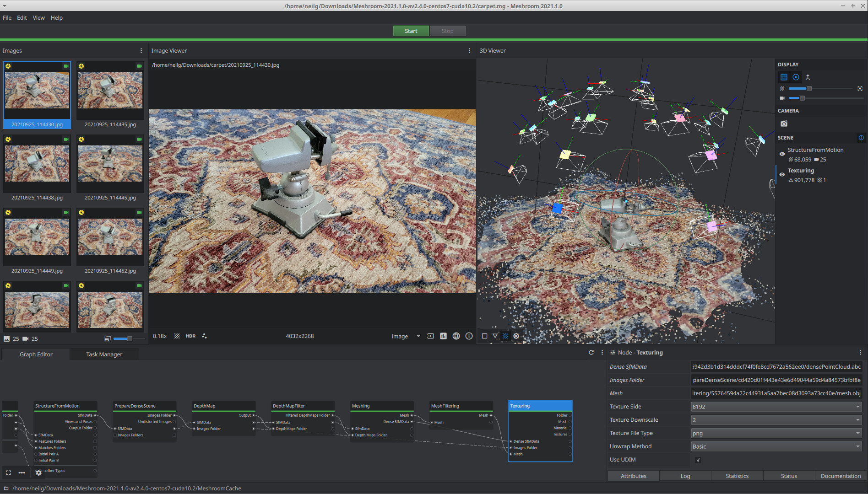Toggle the features display icon
This screenshot has width=868, height=494.
[204, 336]
